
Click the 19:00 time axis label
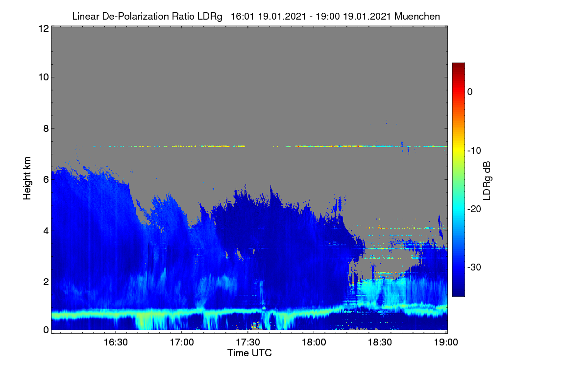[446, 342]
